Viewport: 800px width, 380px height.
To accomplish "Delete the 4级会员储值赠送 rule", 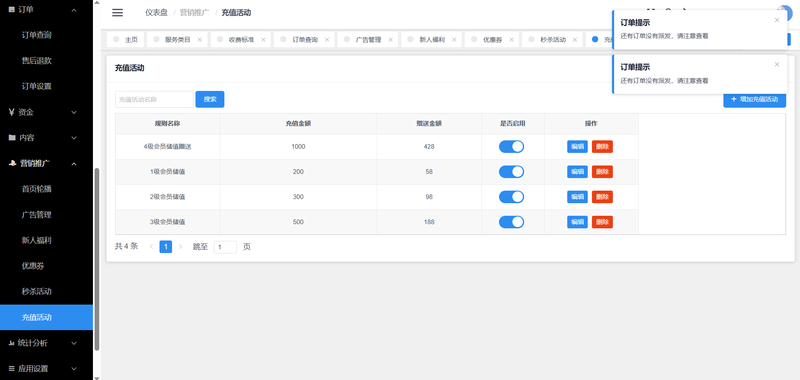I will click(602, 146).
